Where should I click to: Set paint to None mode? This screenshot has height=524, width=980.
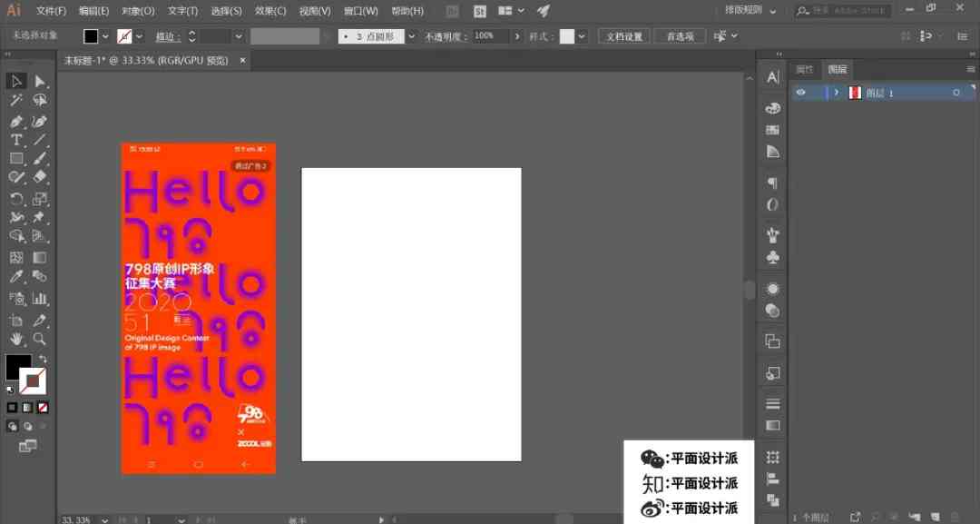pos(43,408)
